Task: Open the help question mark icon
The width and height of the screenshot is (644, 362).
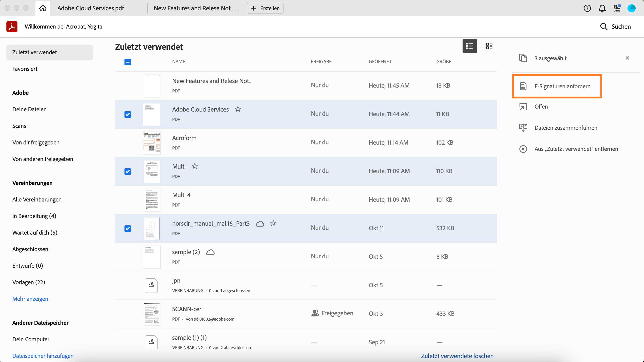Action: pos(587,8)
